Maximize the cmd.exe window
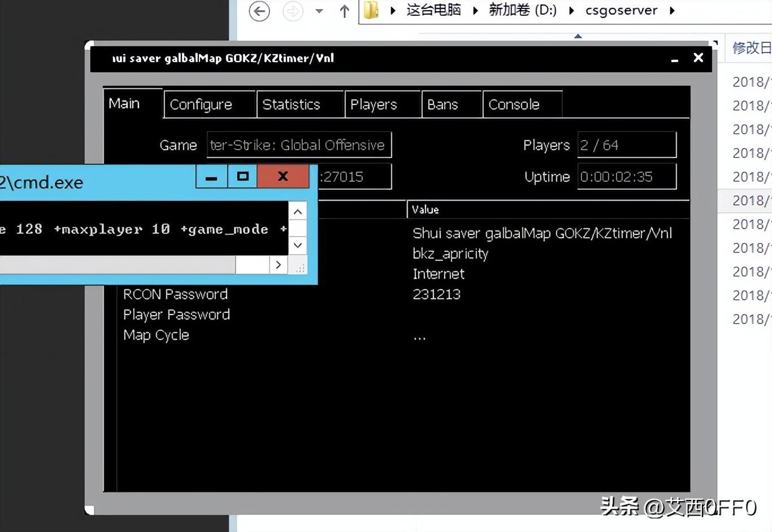This screenshot has height=532, width=772. click(x=242, y=176)
